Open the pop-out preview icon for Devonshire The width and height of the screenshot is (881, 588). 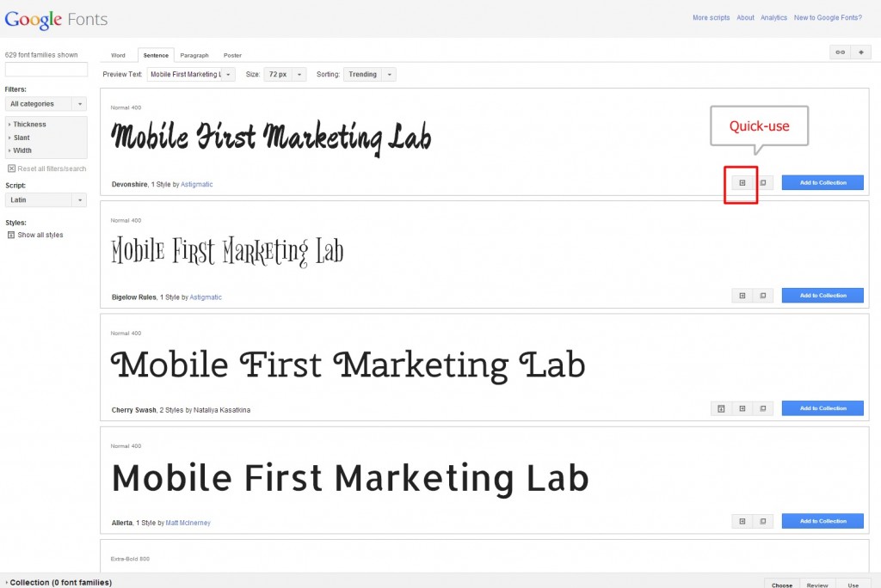click(x=762, y=182)
